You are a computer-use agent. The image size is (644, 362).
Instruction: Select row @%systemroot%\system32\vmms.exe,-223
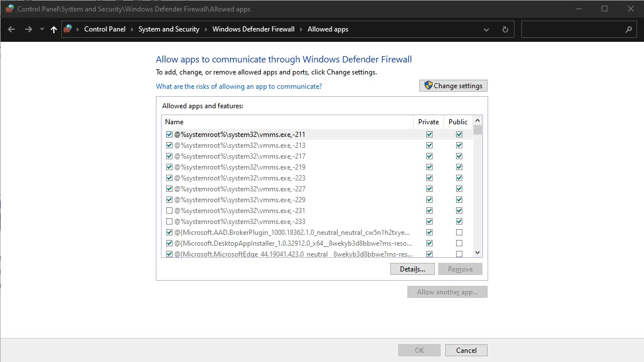240,178
